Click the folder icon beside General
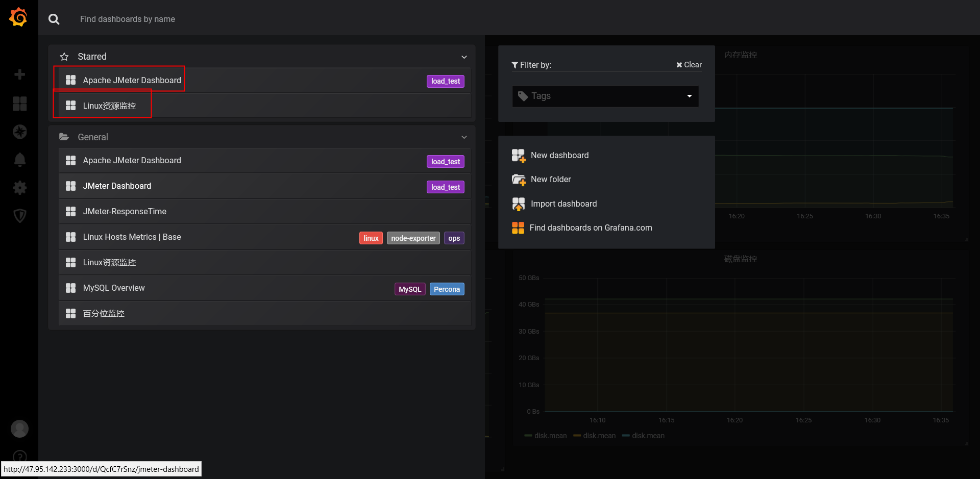The height and width of the screenshot is (479, 980). [x=64, y=137]
